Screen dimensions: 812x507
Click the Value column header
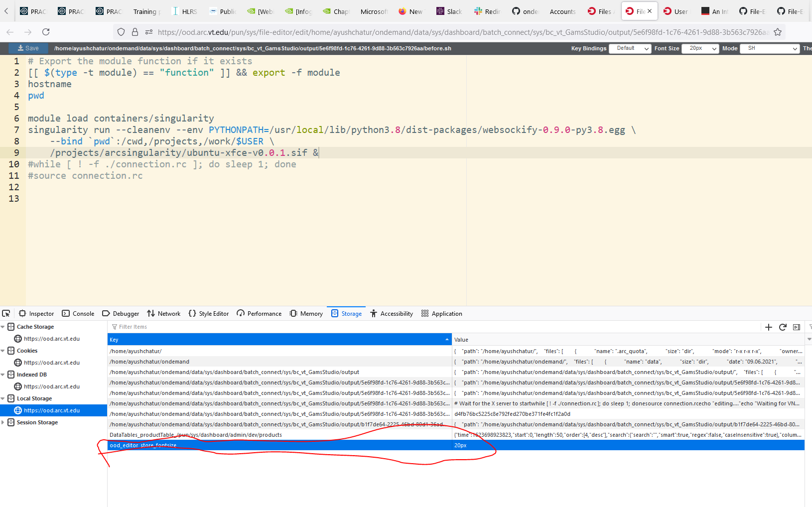click(628, 340)
